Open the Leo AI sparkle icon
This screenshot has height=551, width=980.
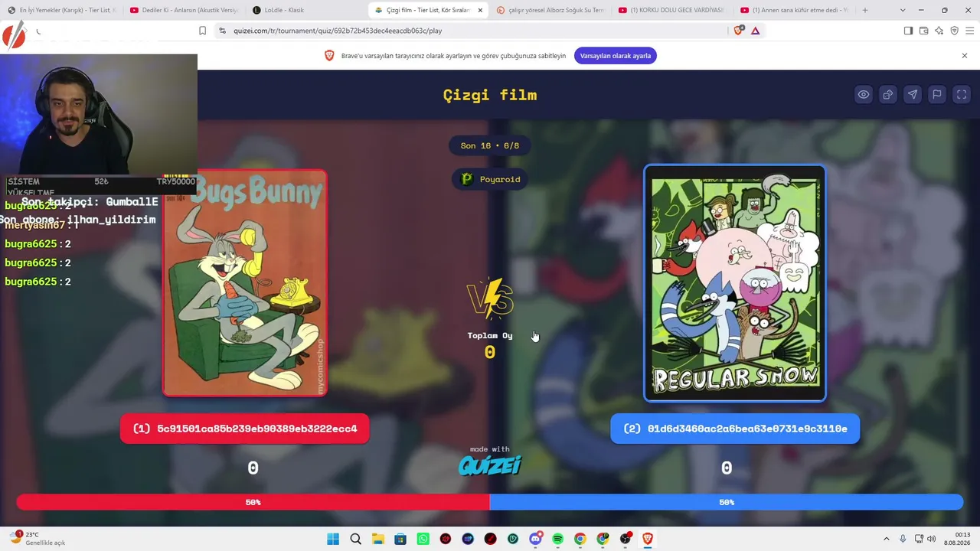pyautogui.click(x=939, y=31)
